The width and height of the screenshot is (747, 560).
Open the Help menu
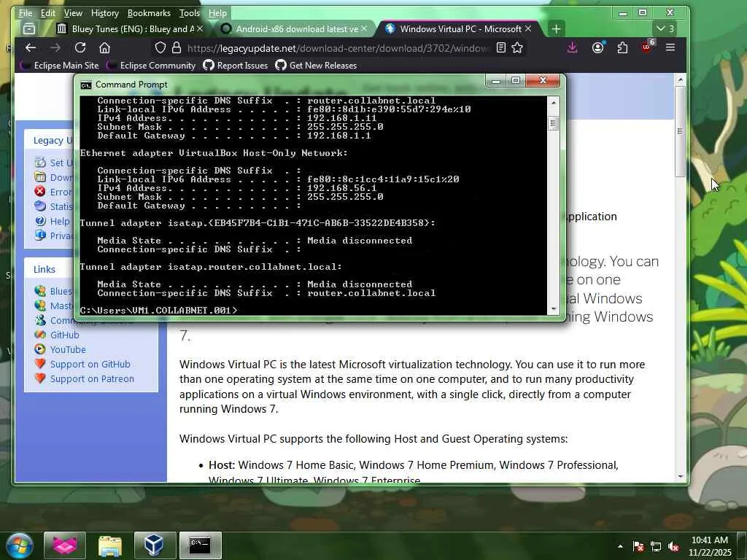217,13
